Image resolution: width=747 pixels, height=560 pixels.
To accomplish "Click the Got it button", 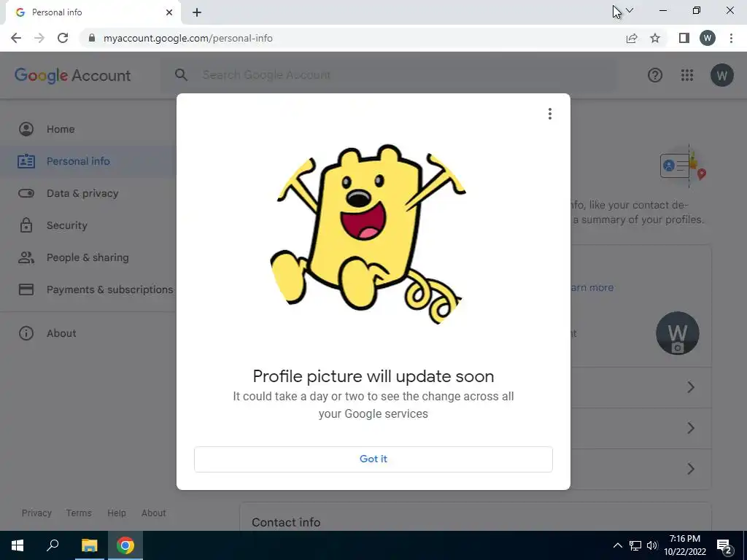I will (x=373, y=459).
